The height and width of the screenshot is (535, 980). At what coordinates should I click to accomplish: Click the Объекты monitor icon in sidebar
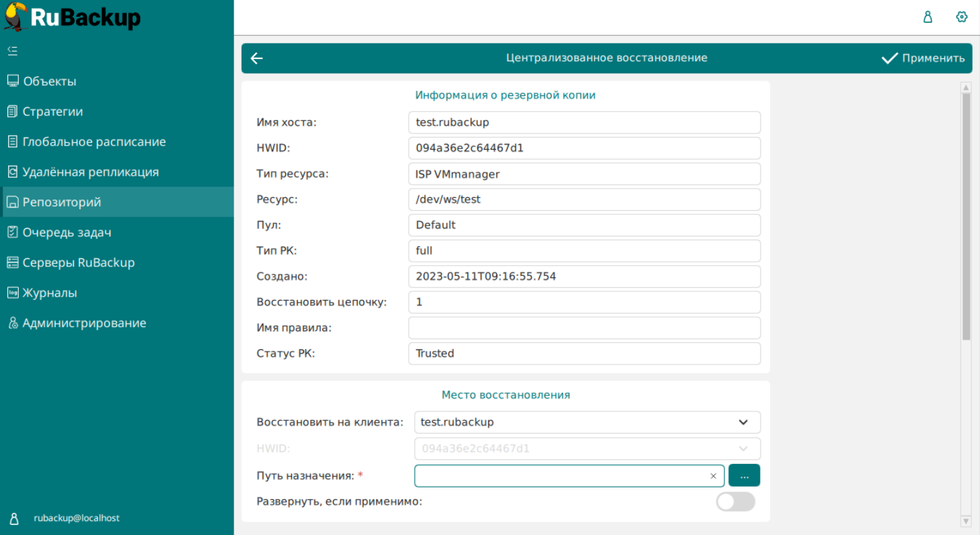click(13, 81)
